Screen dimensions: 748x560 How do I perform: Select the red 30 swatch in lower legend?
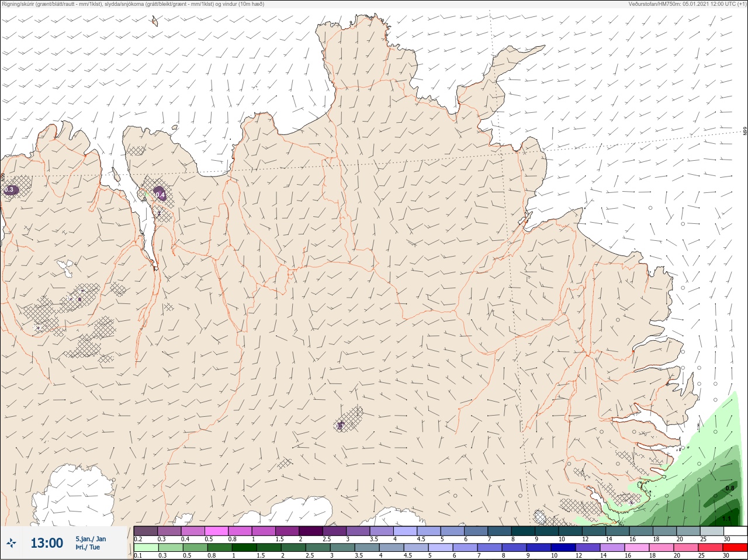tap(735, 548)
